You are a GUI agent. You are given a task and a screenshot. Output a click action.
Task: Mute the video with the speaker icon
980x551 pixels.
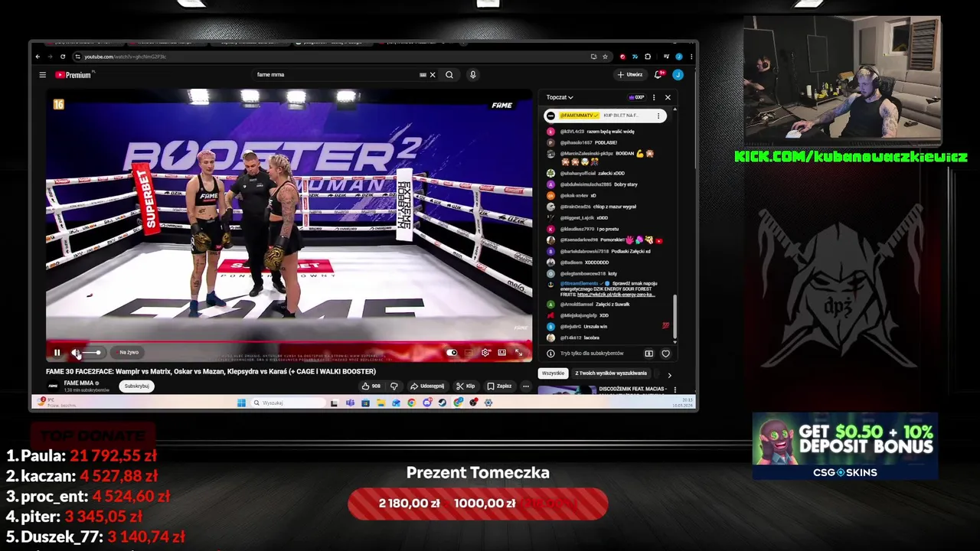coord(75,353)
